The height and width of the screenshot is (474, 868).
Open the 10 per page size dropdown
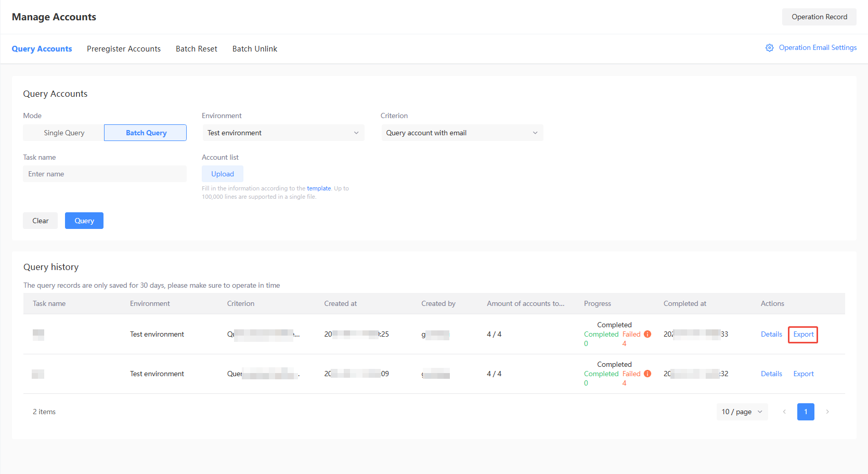pos(742,412)
